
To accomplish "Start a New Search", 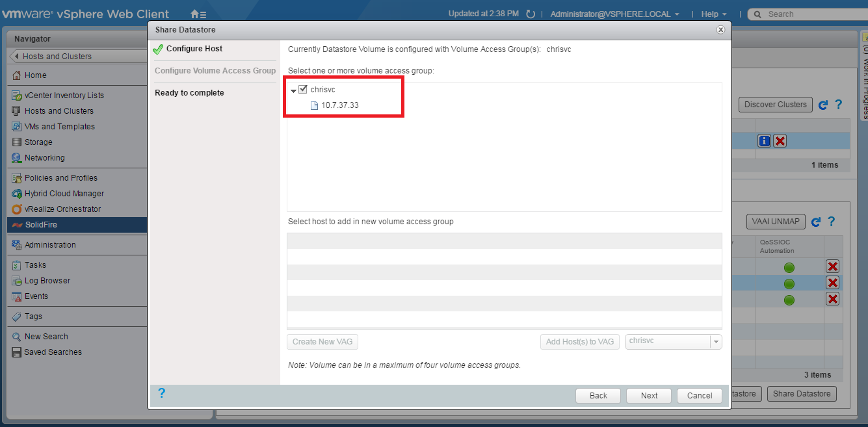I will click(46, 337).
